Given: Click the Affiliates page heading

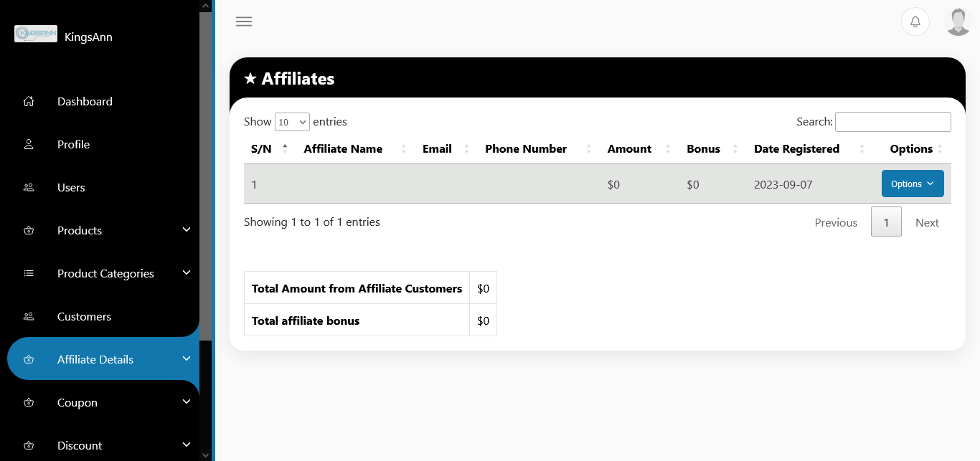Looking at the screenshot, I should [298, 78].
